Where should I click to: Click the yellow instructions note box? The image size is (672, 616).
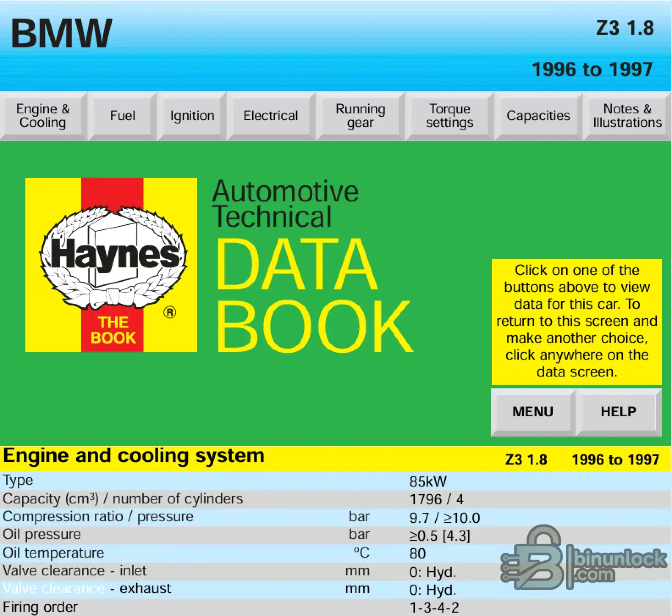pos(577,322)
